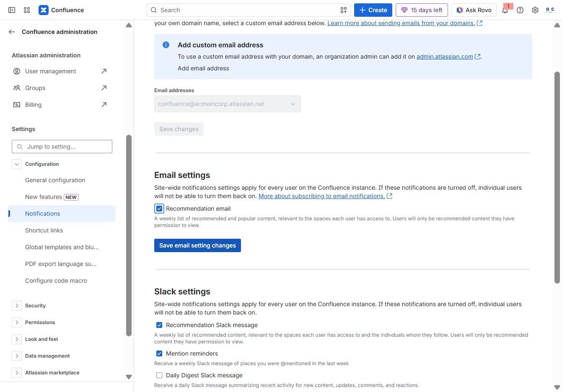
Task: Go back using arrow beside Confluence administration
Action: pyautogui.click(x=12, y=32)
